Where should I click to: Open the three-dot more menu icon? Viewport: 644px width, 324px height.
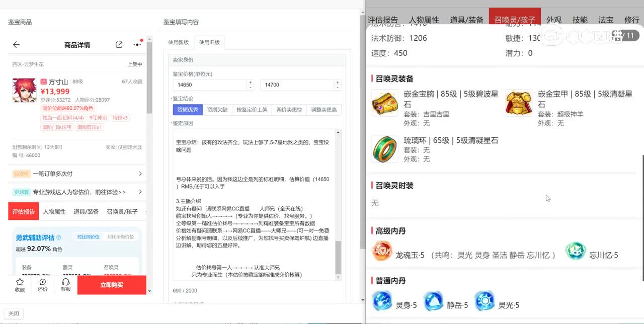click(x=137, y=45)
